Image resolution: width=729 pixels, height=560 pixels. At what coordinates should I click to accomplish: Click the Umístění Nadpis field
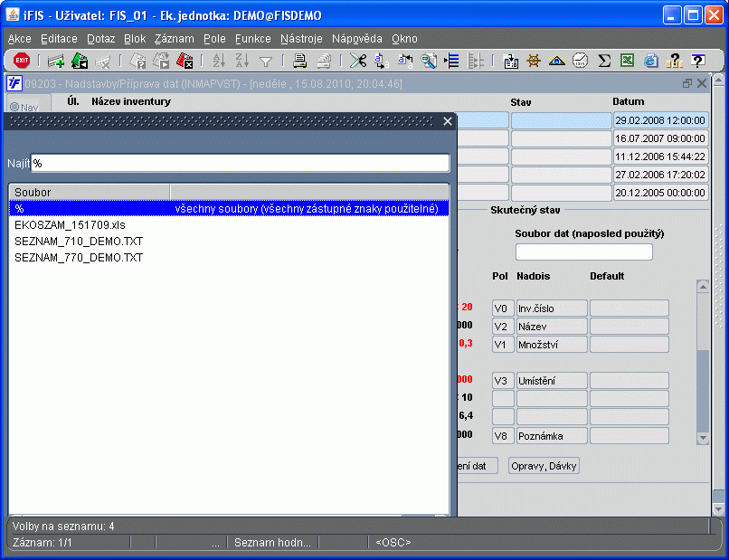pyautogui.click(x=552, y=381)
